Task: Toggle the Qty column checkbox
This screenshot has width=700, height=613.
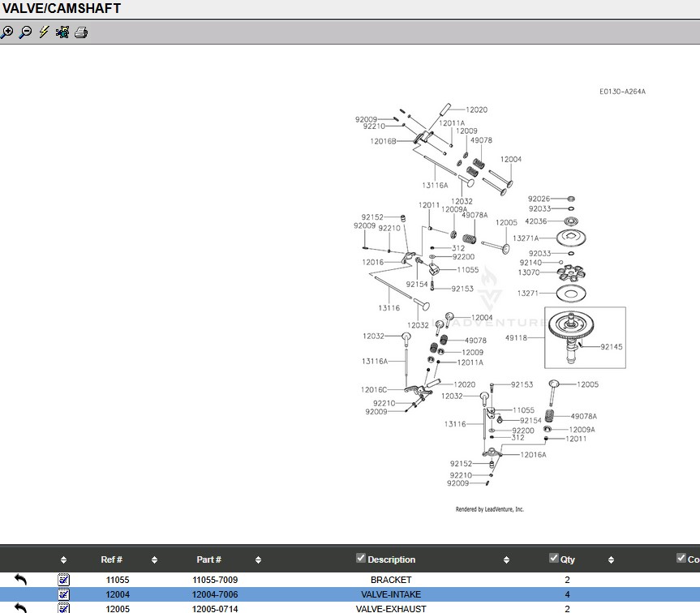Action: (x=554, y=558)
